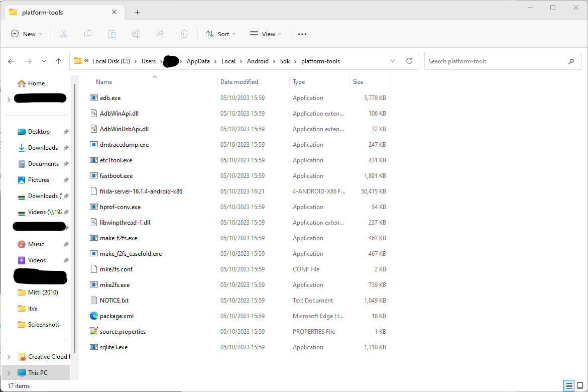Open Home in navigation pane
Screen dimensions: 588x392
(36, 83)
